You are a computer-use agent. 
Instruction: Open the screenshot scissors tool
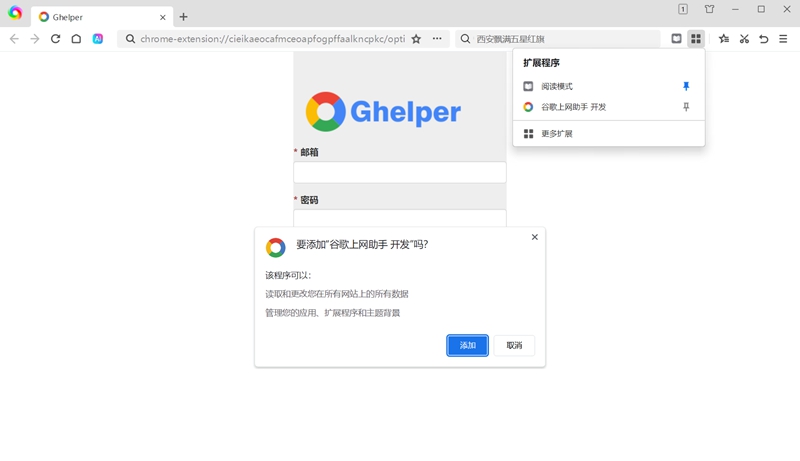tap(744, 39)
